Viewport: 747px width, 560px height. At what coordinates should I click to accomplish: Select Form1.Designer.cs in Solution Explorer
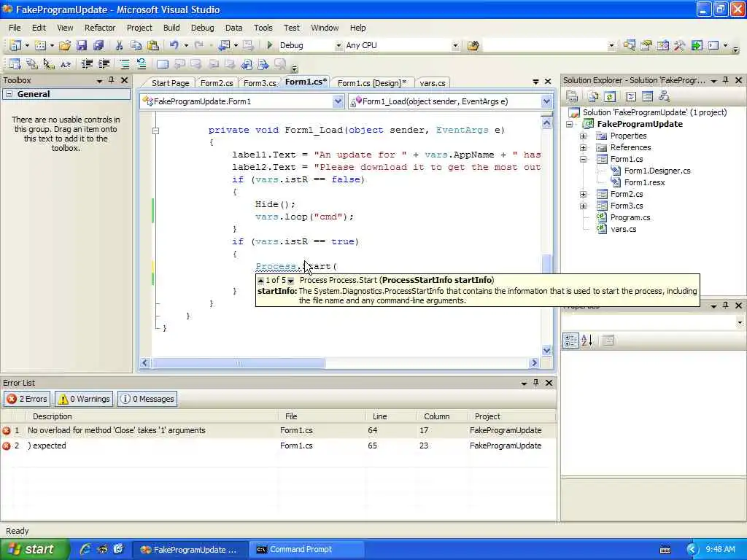click(657, 171)
